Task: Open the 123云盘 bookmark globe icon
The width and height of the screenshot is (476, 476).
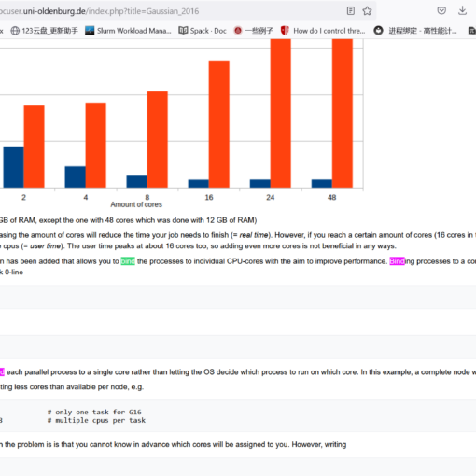Action: (x=15, y=31)
